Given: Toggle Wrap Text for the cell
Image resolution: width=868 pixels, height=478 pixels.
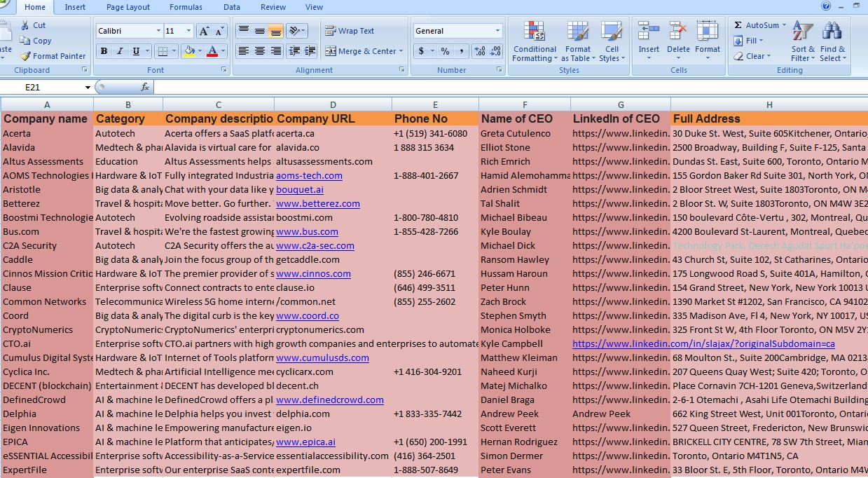Looking at the screenshot, I should (350, 31).
